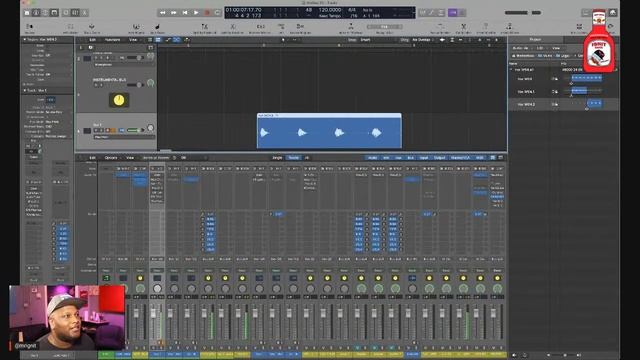
Task: Switch to the Project tab in browser
Action: click(535, 40)
